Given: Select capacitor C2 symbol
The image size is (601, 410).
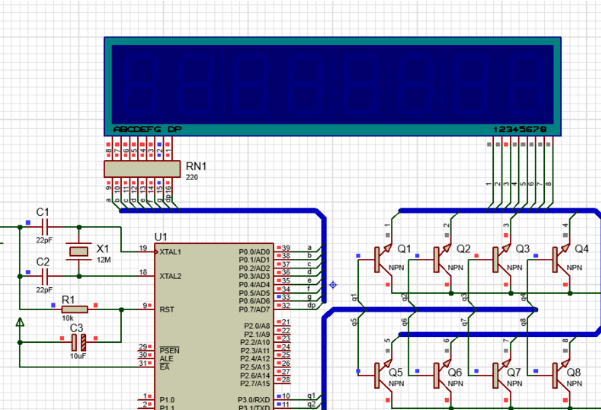Looking at the screenshot, I should tap(45, 276).
